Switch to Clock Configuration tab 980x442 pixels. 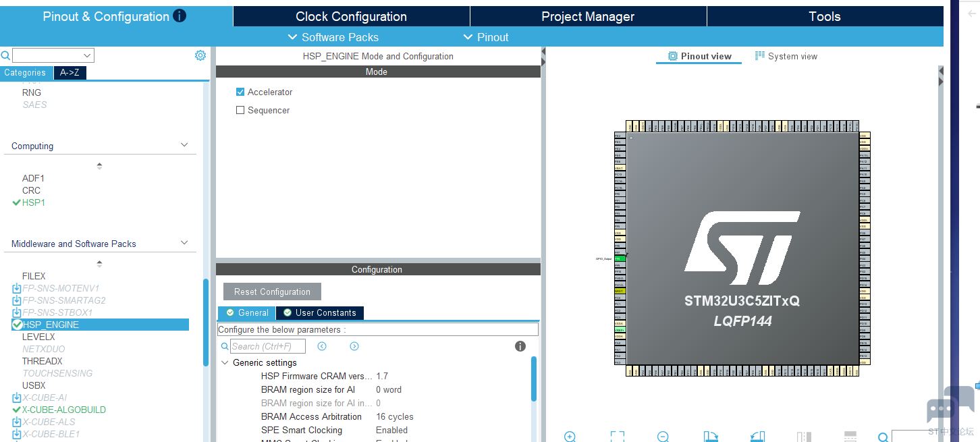coord(351,16)
